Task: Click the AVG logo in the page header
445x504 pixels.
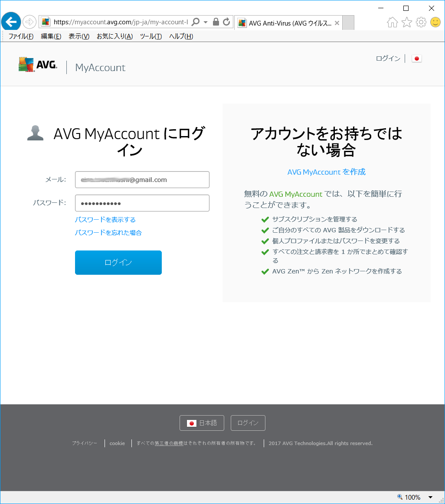Action: click(x=38, y=65)
